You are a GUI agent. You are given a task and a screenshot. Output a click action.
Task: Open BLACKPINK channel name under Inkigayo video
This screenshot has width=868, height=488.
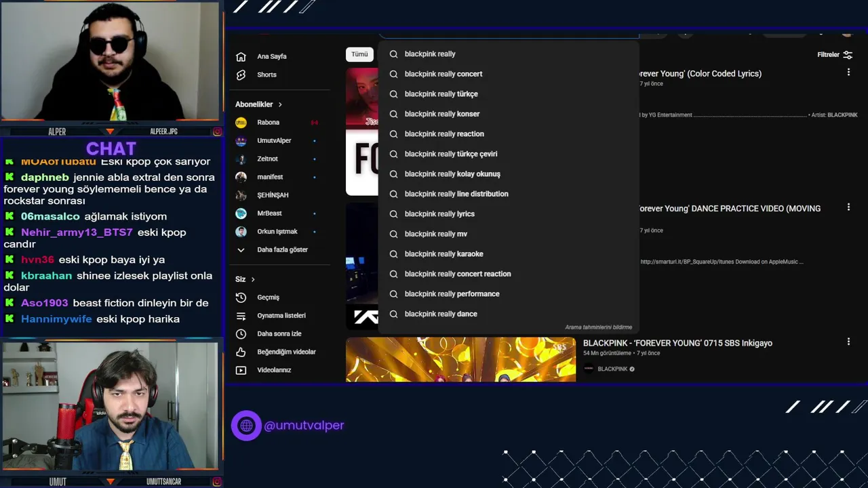tap(612, 369)
